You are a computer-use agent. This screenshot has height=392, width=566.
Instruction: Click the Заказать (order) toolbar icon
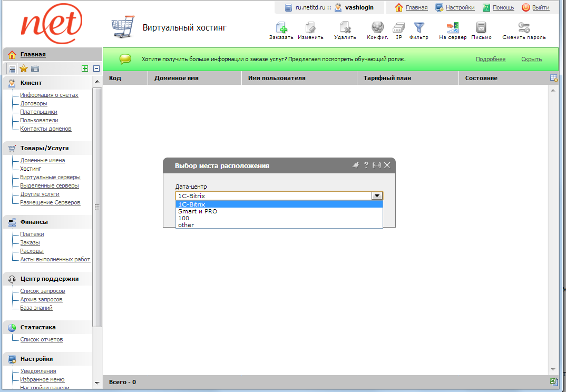click(281, 28)
